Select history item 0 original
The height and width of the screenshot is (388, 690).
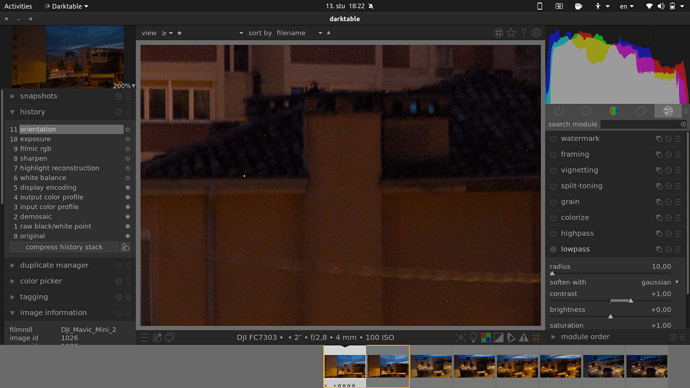[70, 236]
